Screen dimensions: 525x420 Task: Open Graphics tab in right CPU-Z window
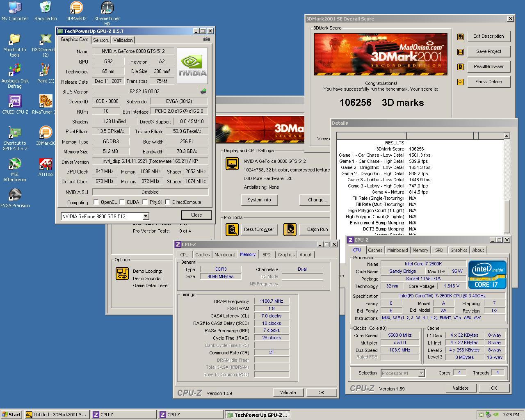[x=459, y=250]
